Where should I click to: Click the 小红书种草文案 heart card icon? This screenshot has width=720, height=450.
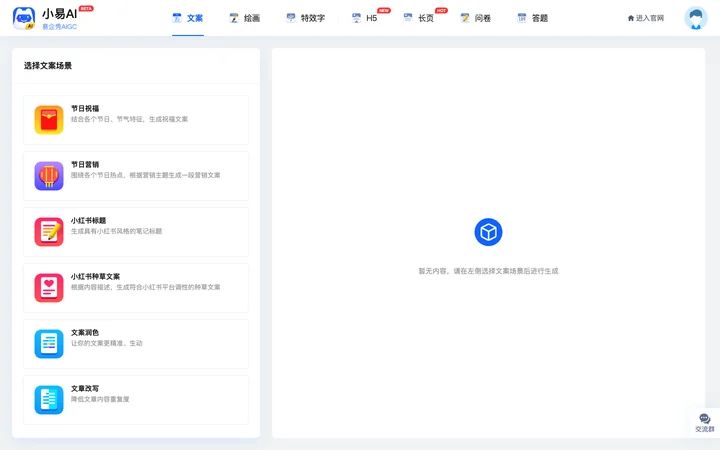[49, 288]
